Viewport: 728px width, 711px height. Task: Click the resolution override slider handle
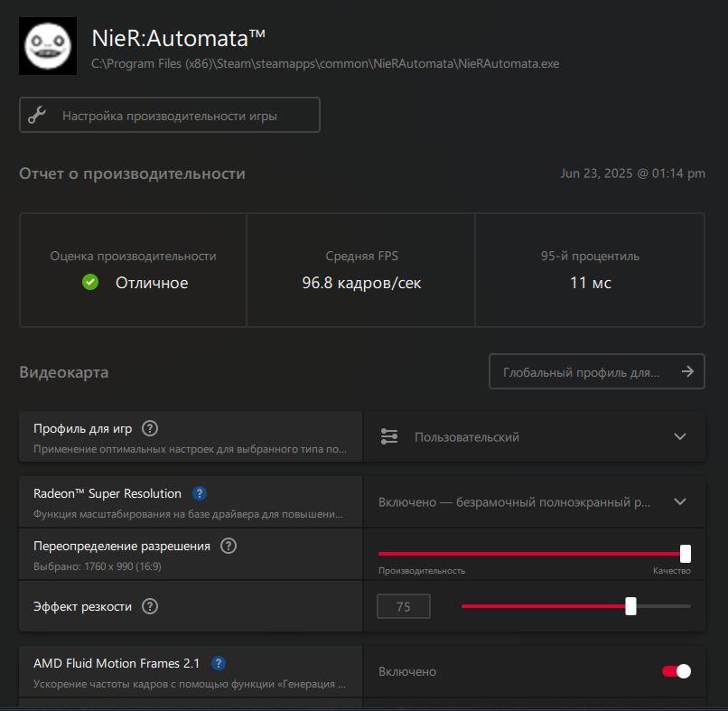point(686,554)
